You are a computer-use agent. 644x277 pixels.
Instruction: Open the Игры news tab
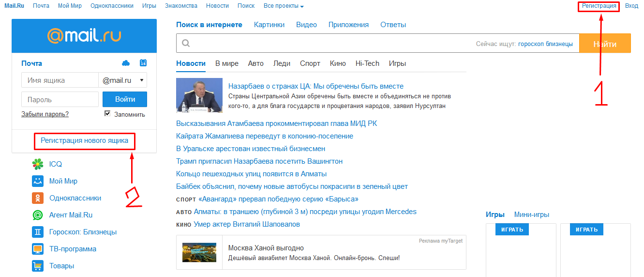click(397, 63)
